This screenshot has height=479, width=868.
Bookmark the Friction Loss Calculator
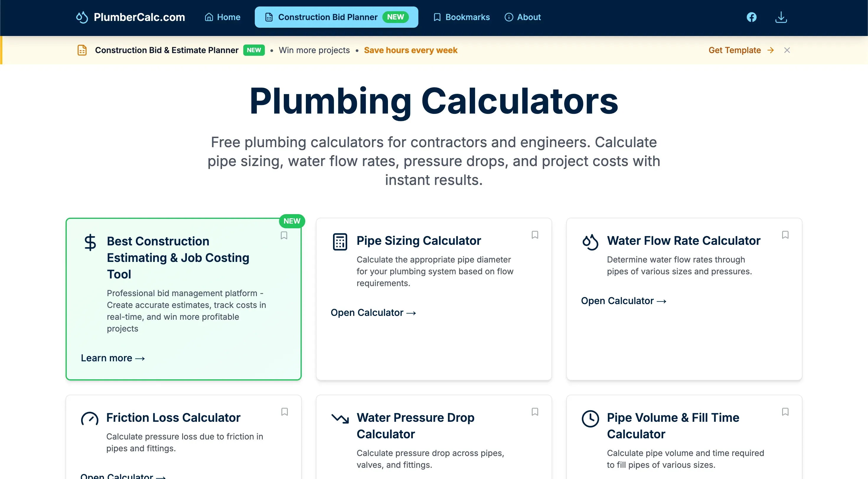[284, 412]
